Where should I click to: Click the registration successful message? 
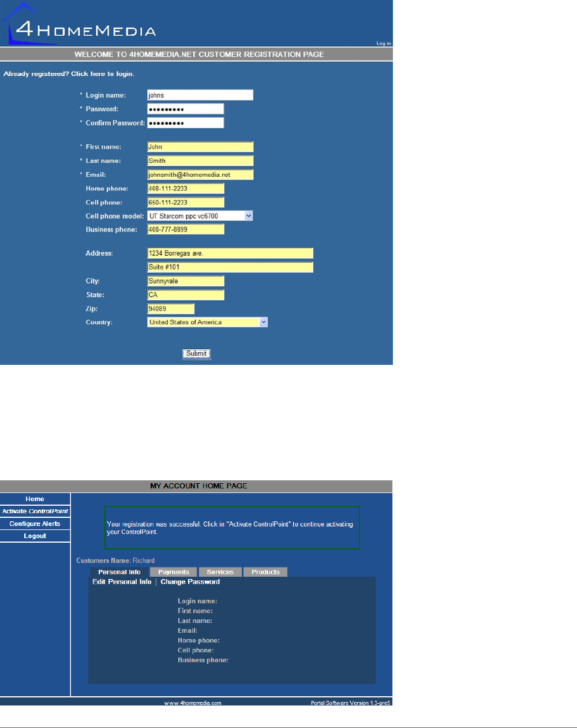click(232, 528)
